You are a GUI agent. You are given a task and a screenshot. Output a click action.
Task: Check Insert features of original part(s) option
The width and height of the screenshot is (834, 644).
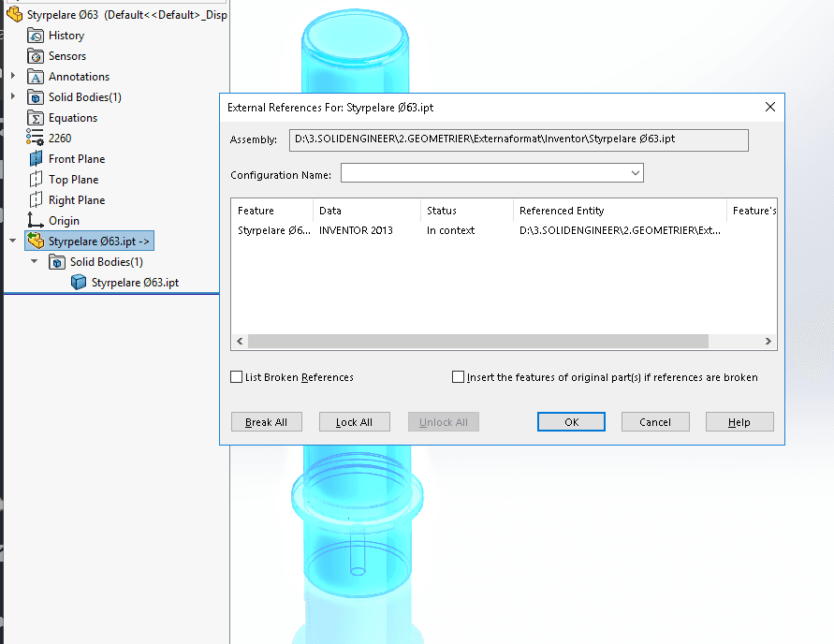tap(458, 377)
